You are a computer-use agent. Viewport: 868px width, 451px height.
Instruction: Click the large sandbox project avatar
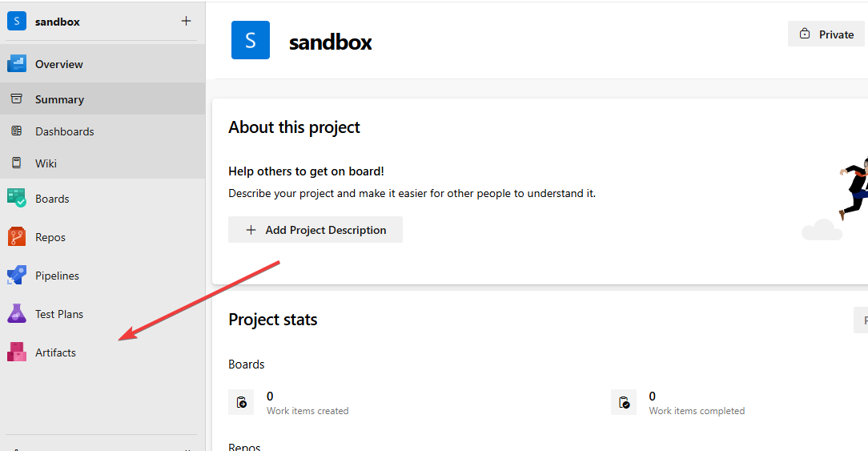click(x=250, y=40)
